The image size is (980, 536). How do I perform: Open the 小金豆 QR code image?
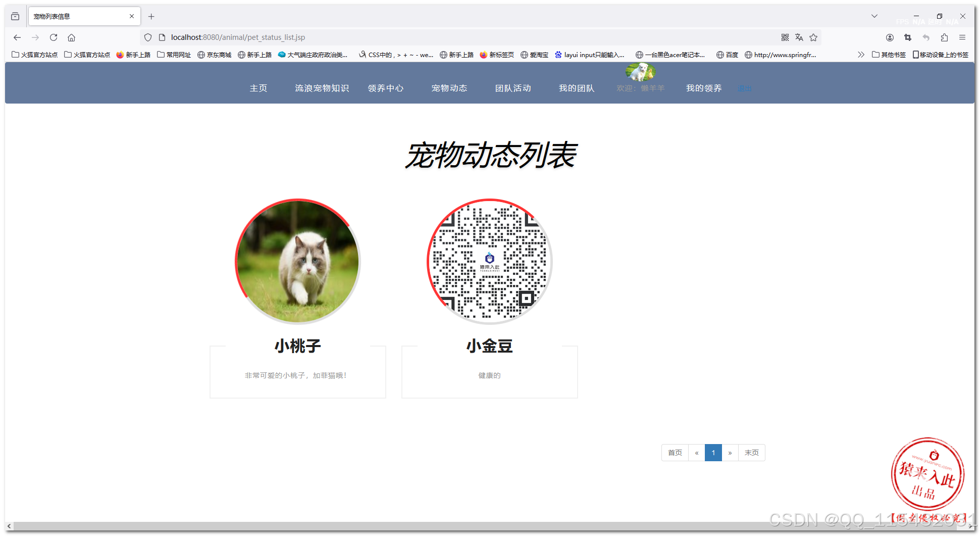(490, 262)
